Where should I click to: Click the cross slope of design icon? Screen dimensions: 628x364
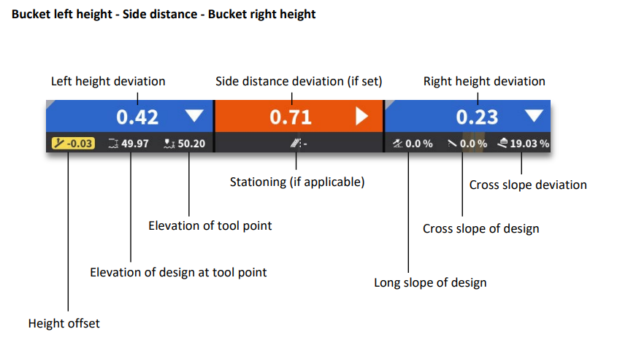click(x=453, y=144)
